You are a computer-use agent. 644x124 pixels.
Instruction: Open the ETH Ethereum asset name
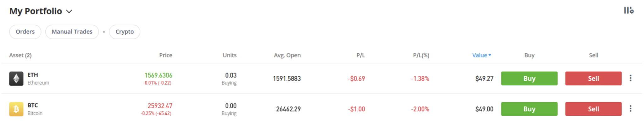pyautogui.click(x=38, y=79)
